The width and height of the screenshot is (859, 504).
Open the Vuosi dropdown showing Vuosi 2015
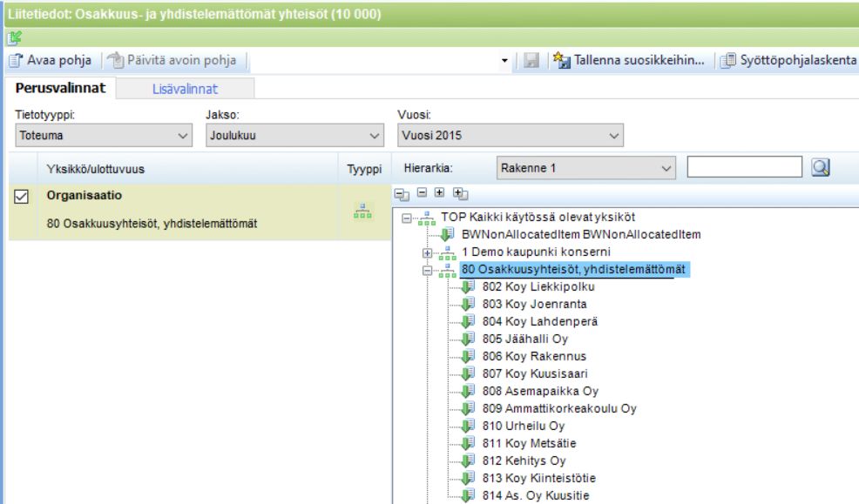510,135
